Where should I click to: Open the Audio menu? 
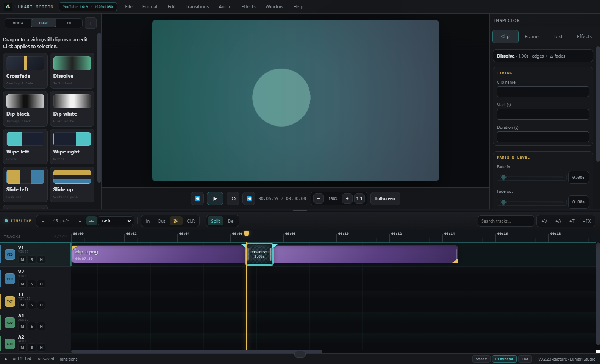coord(225,7)
